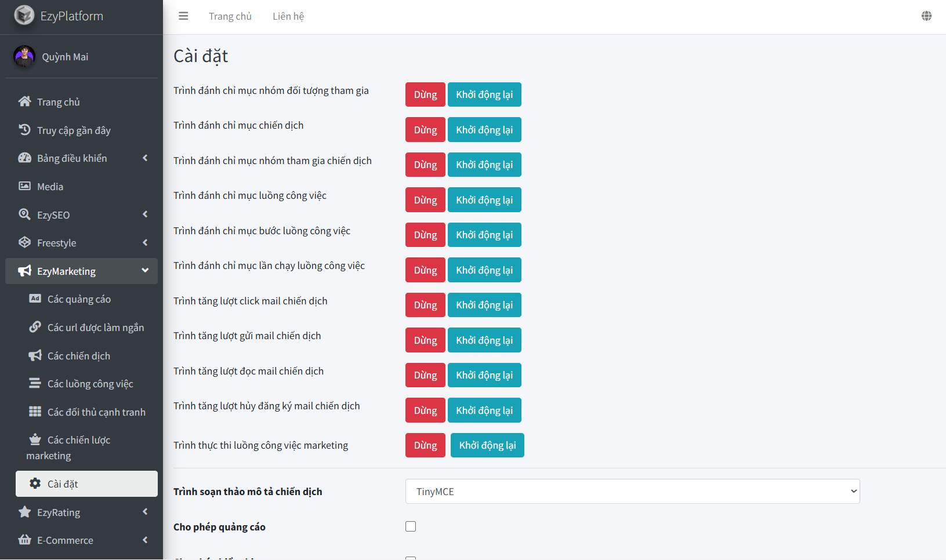Click the Truy cập gần đây history icon
Viewport: 946px width, 560px height.
[x=24, y=130]
